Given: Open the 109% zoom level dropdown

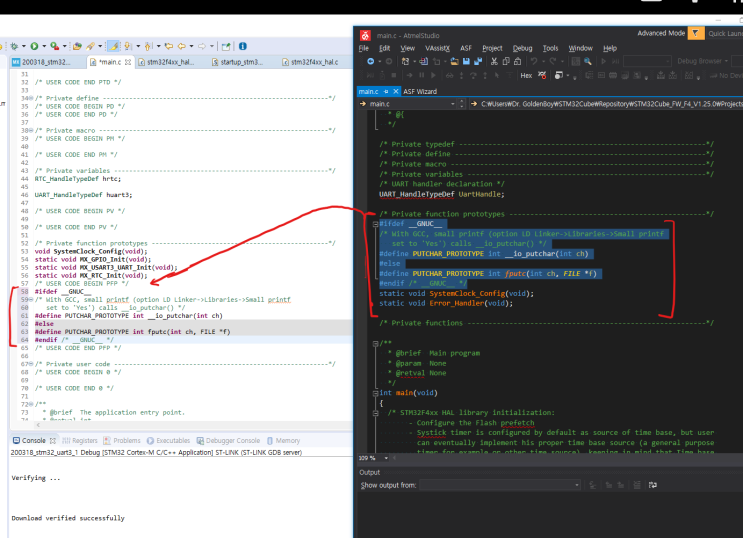Looking at the screenshot, I should point(386,458).
